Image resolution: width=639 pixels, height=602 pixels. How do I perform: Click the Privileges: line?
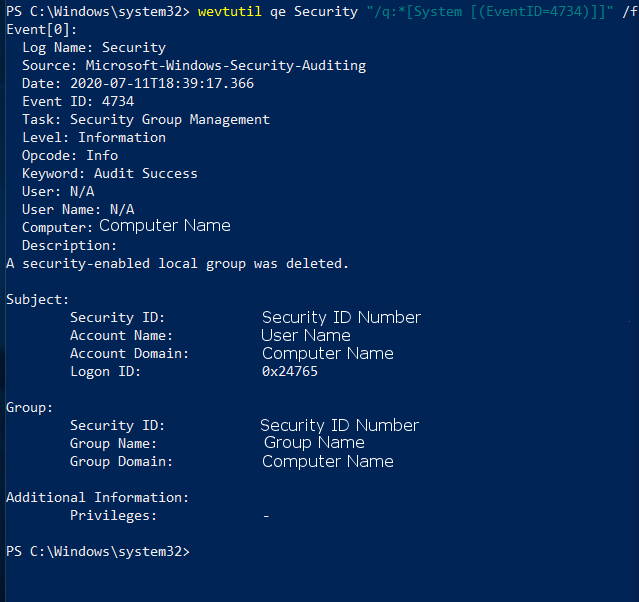[170, 516]
